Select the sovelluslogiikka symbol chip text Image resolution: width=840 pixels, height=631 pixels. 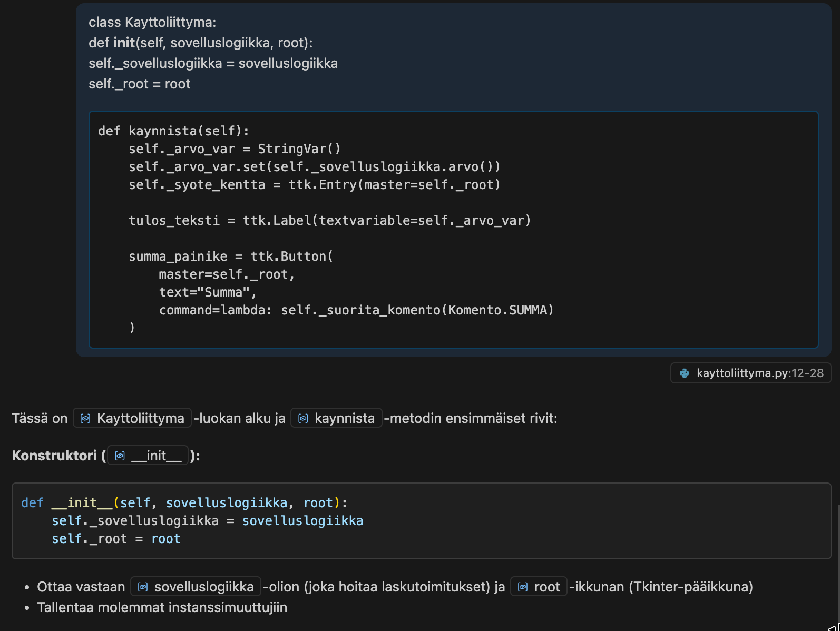click(204, 587)
